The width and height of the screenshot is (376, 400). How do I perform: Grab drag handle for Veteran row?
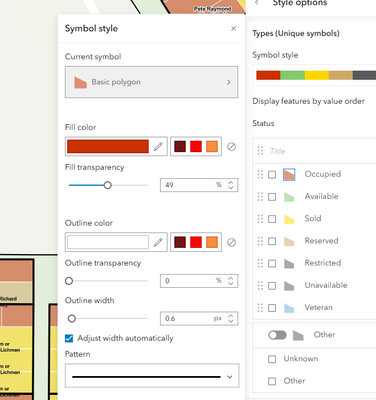coord(260,308)
